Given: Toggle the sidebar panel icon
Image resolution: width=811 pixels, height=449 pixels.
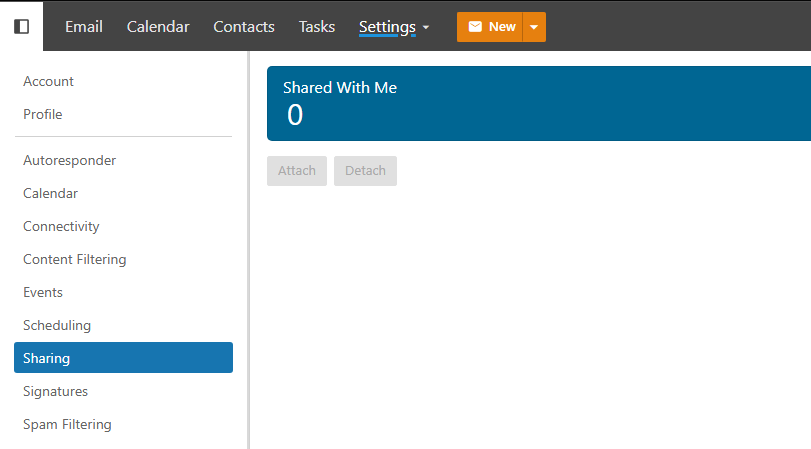Looking at the screenshot, I should pyautogui.click(x=21, y=27).
